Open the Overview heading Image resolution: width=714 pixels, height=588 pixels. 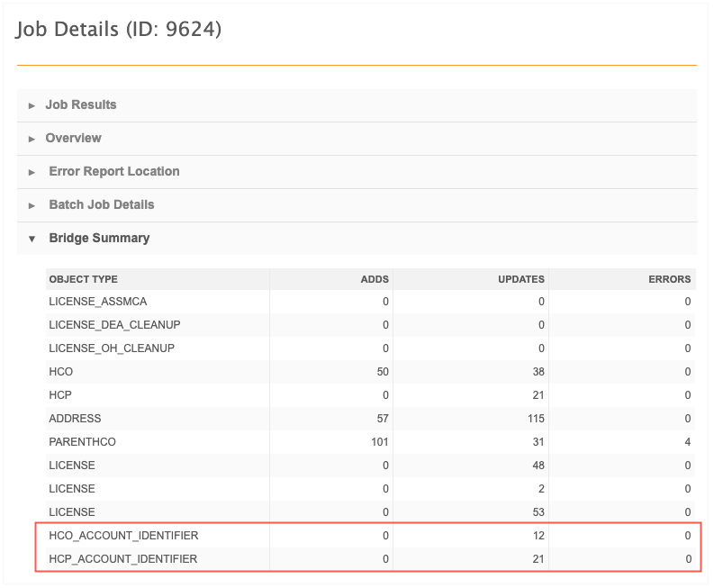pyautogui.click(x=73, y=138)
